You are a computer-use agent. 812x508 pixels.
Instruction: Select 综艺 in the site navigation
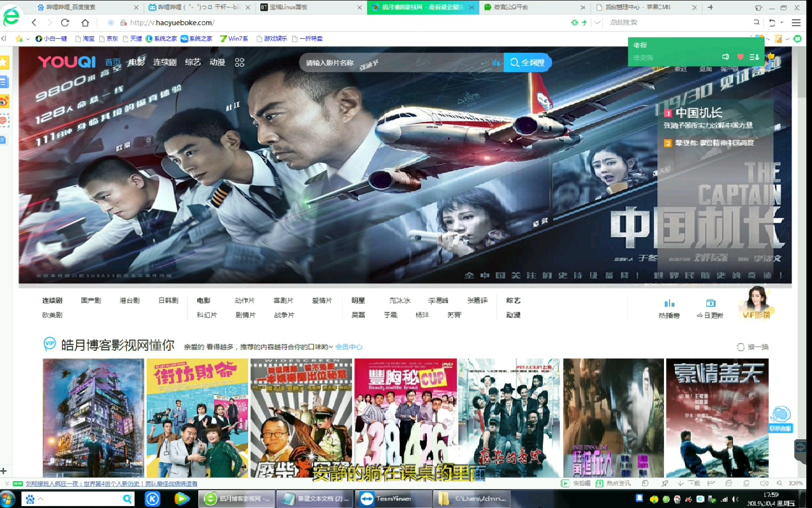(x=193, y=62)
